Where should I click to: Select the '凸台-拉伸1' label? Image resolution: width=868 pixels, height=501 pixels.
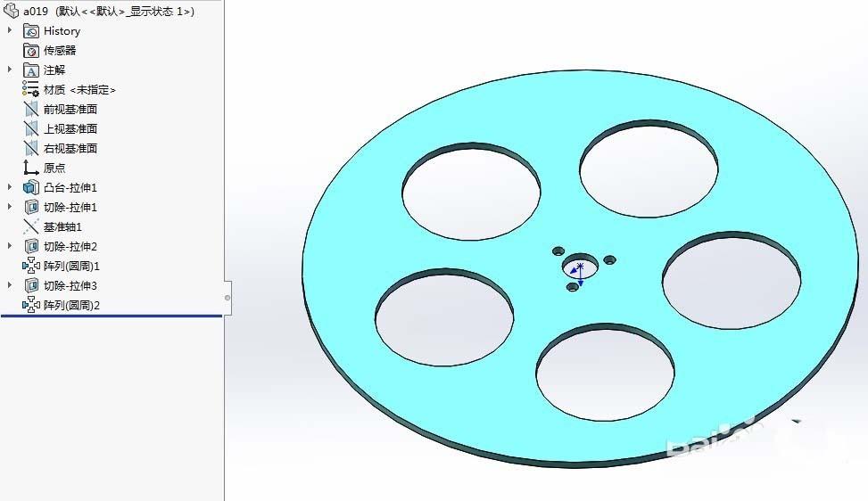pyautogui.click(x=70, y=188)
